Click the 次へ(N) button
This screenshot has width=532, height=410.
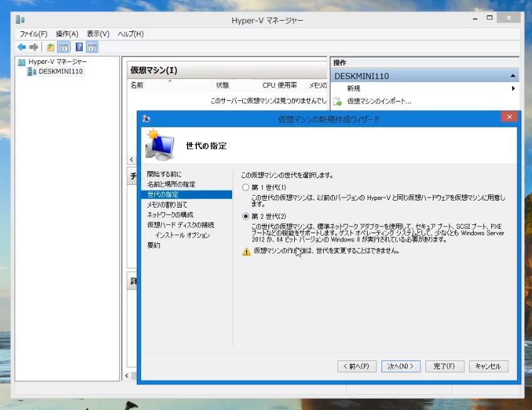401,366
